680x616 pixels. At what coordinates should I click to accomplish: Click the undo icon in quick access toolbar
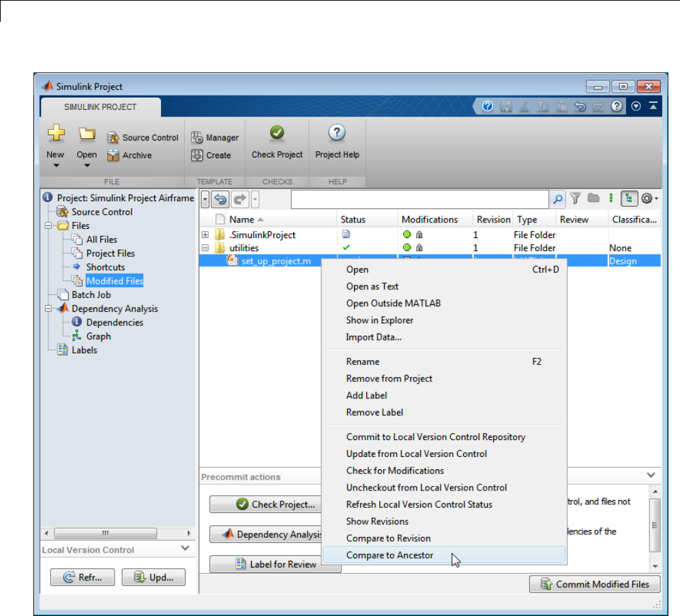(580, 106)
